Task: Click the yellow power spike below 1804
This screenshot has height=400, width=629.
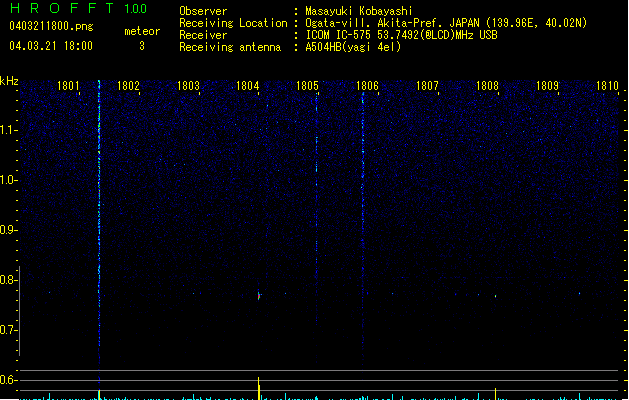Action: pyautogui.click(x=259, y=388)
